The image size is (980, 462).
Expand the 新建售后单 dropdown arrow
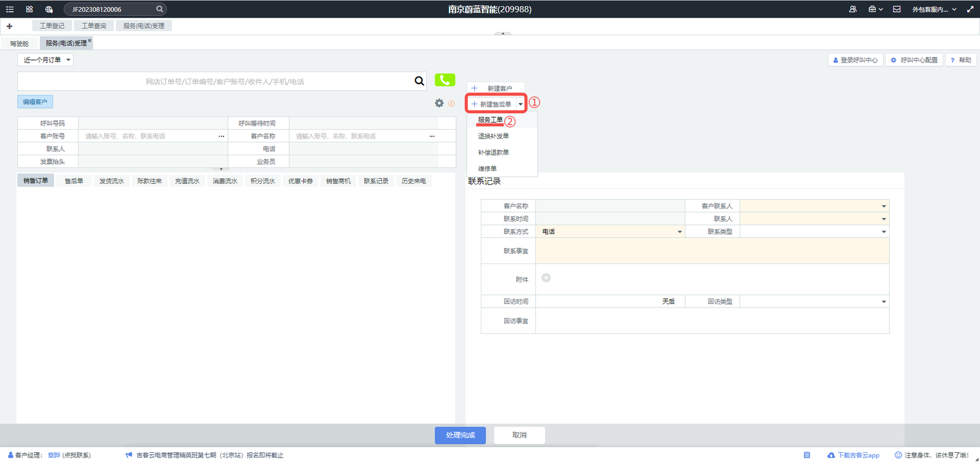click(521, 104)
